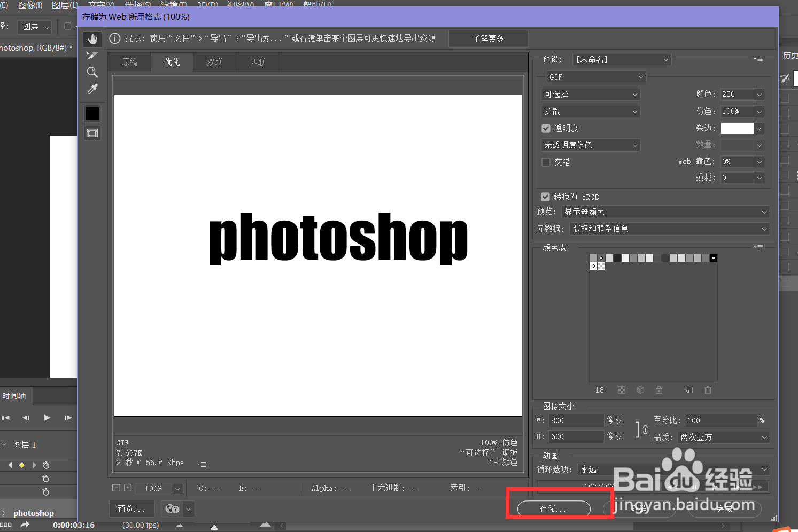Select the black swatch in color table
The width and height of the screenshot is (798, 532).
tap(714, 258)
